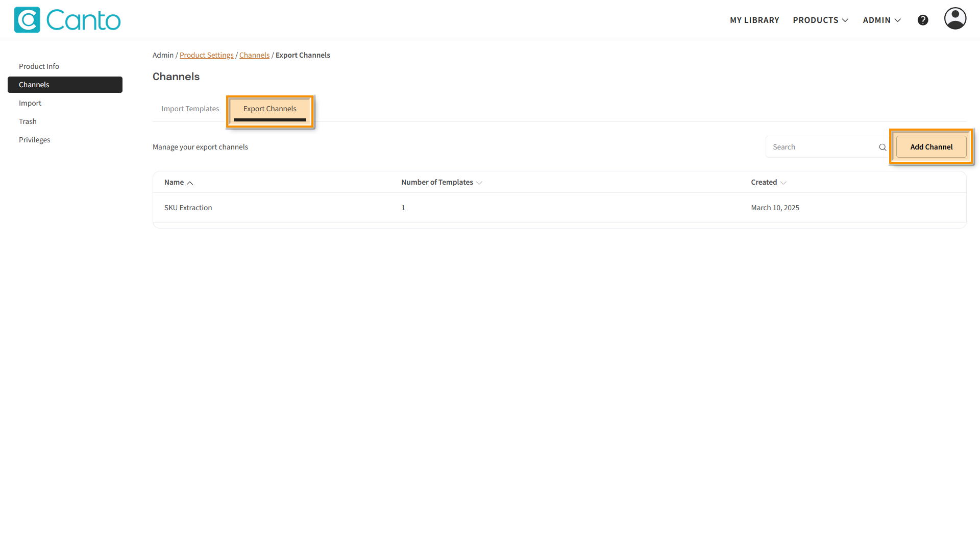Sort by Number of Templates chevron
Image resolution: width=980 pixels, height=551 pixels.
(x=479, y=183)
